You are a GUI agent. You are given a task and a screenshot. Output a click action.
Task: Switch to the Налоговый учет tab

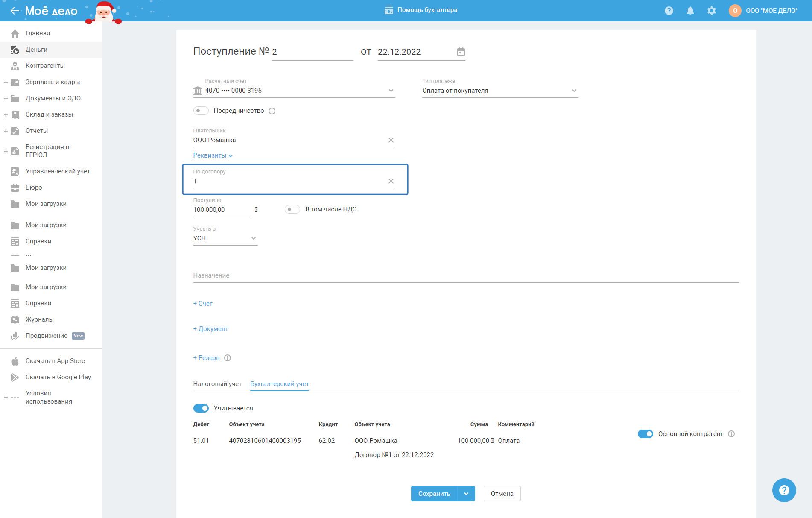(217, 384)
